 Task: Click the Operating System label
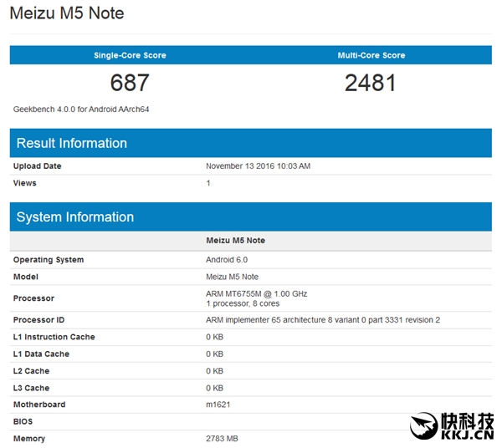[49, 260]
